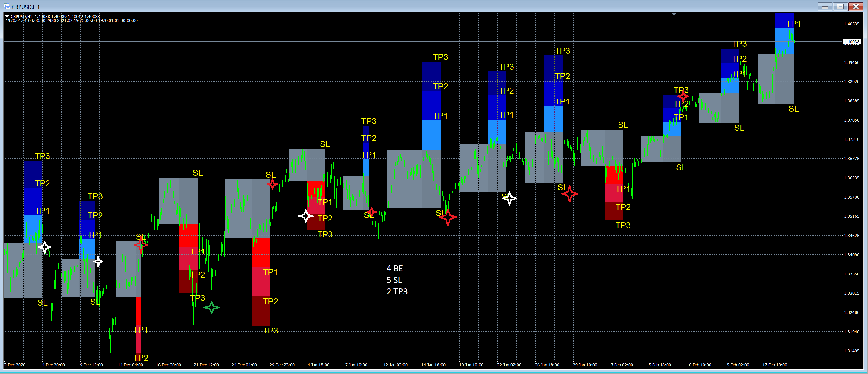Minimize the GBPUSD,H1 chart window

825,7
